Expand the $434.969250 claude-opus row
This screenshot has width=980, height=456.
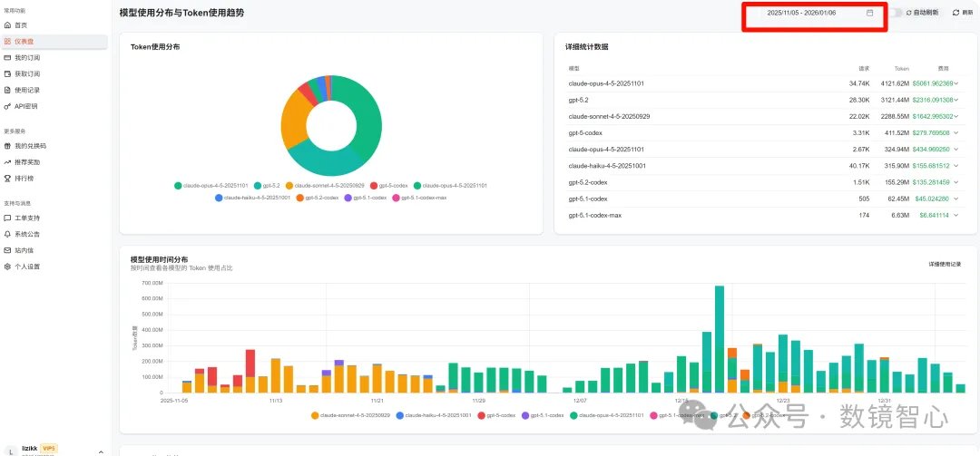957,150
